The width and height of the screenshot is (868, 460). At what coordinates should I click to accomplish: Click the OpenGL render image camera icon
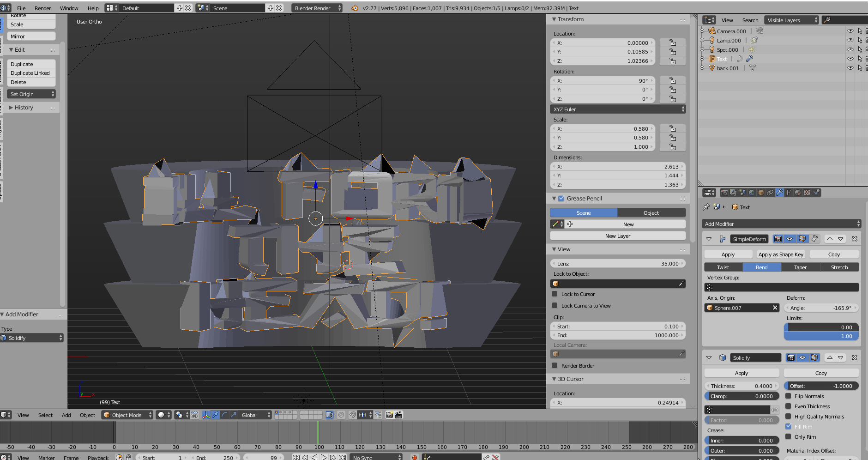[x=390, y=415]
